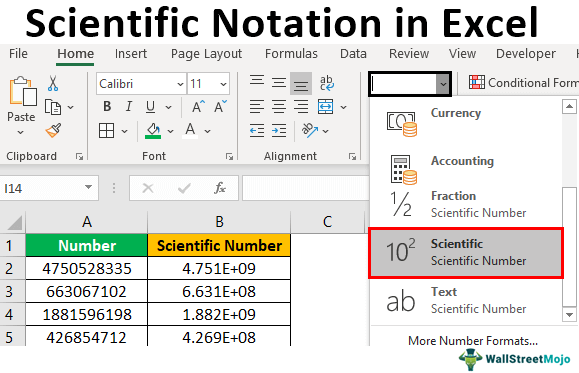The width and height of the screenshot is (579, 373).
Task: Toggle Underline formatting
Action: pyautogui.click(x=150, y=107)
